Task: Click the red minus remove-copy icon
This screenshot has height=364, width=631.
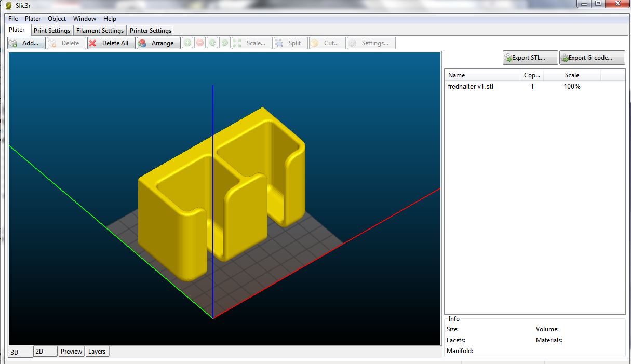Action: (x=200, y=43)
